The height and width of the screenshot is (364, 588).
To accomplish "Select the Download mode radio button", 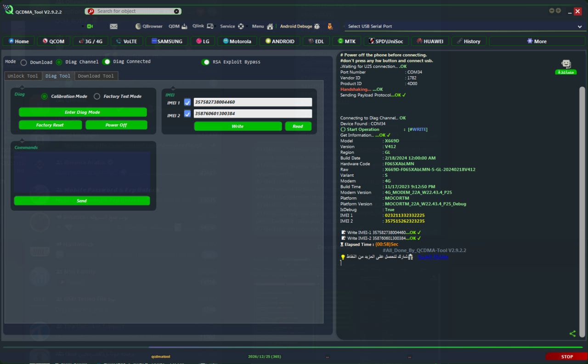I will pos(23,62).
